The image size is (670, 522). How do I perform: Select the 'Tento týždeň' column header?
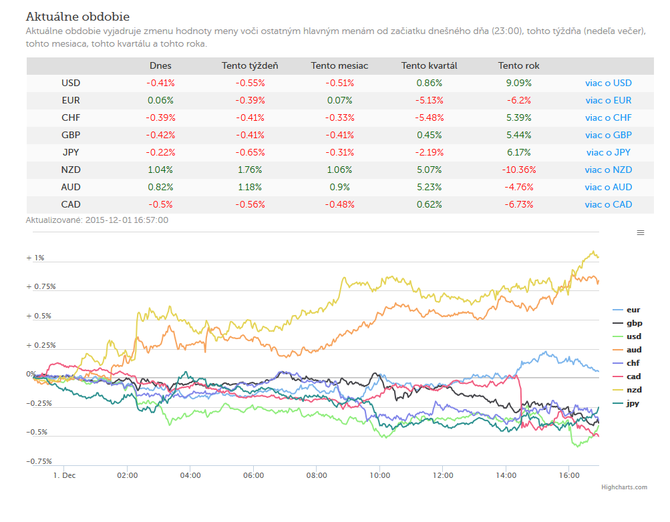pos(250,66)
